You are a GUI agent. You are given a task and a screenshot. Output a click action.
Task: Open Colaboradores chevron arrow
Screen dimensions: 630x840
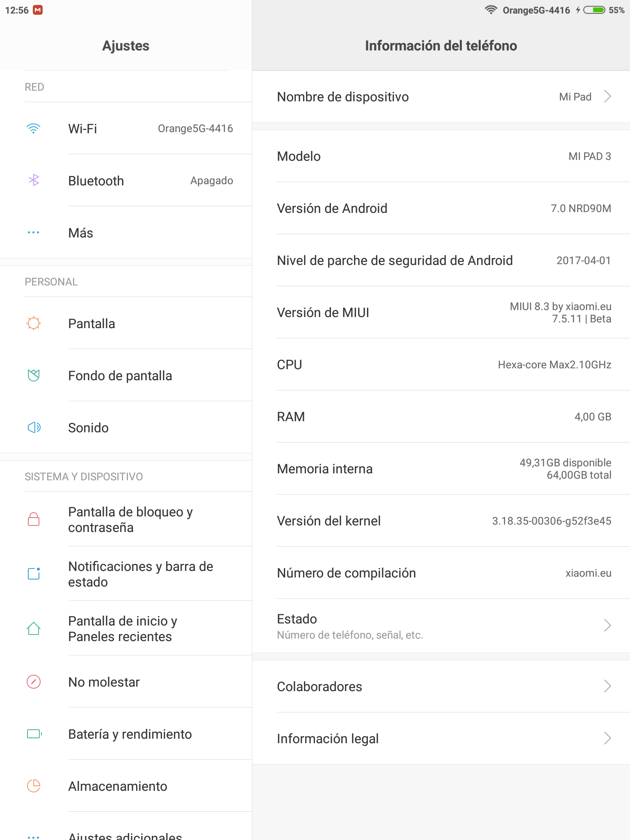(x=607, y=686)
